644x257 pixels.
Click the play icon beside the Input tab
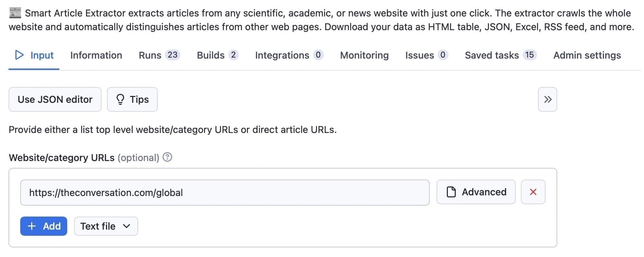click(20, 55)
